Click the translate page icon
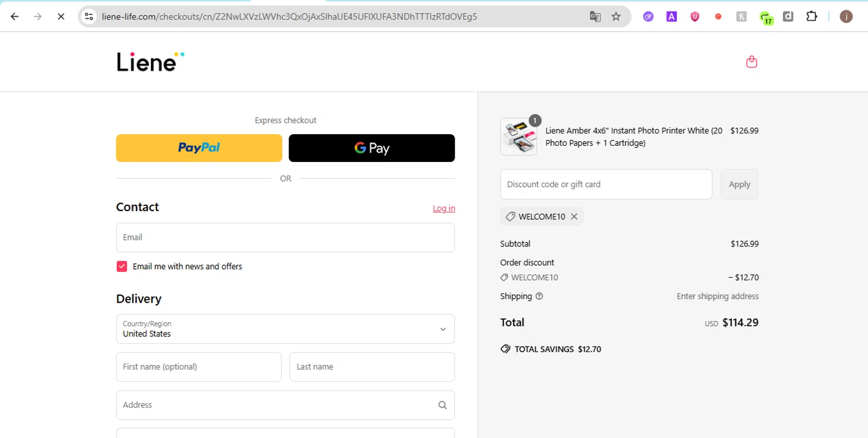 pos(595,17)
